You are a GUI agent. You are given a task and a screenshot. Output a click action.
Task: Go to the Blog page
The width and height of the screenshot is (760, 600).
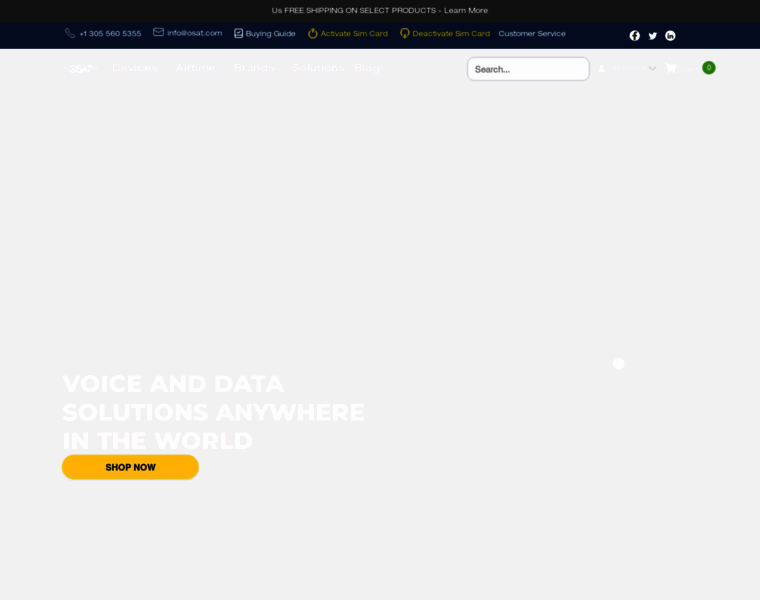pyautogui.click(x=367, y=68)
